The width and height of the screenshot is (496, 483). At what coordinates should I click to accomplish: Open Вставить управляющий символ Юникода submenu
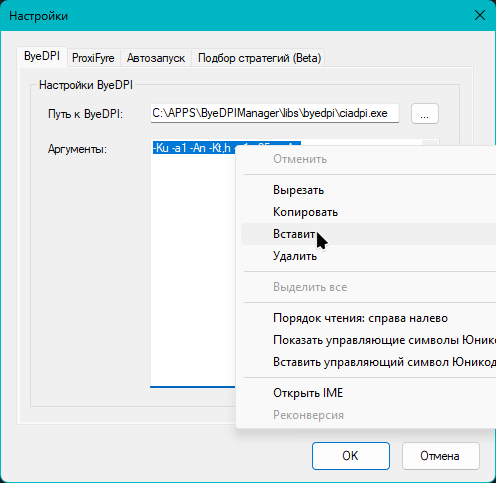[x=368, y=362]
